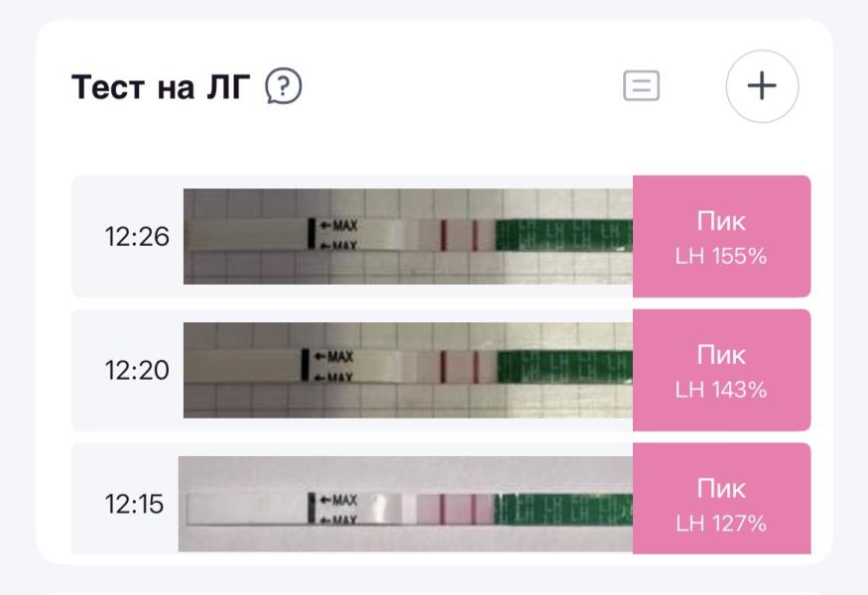Open the 12:20 test strip photo
This screenshot has width=868, height=595.
(408, 370)
